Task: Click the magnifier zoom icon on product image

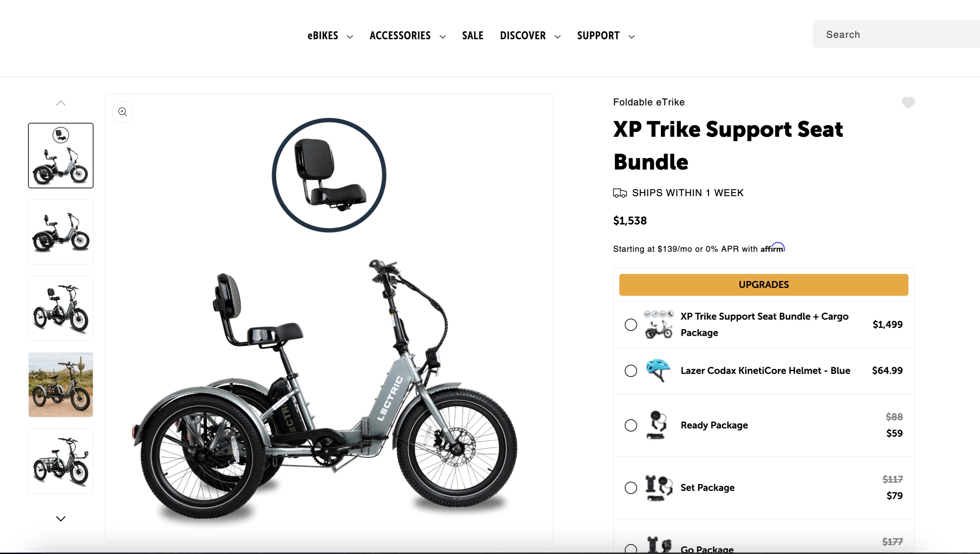Action: point(122,112)
